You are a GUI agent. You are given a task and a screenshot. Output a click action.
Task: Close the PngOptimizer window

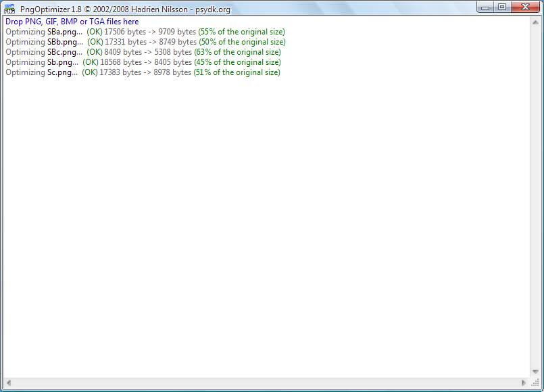click(524, 7)
